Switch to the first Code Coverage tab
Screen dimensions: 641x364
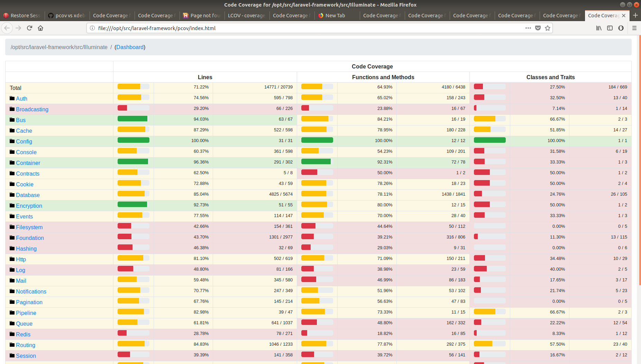point(112,16)
